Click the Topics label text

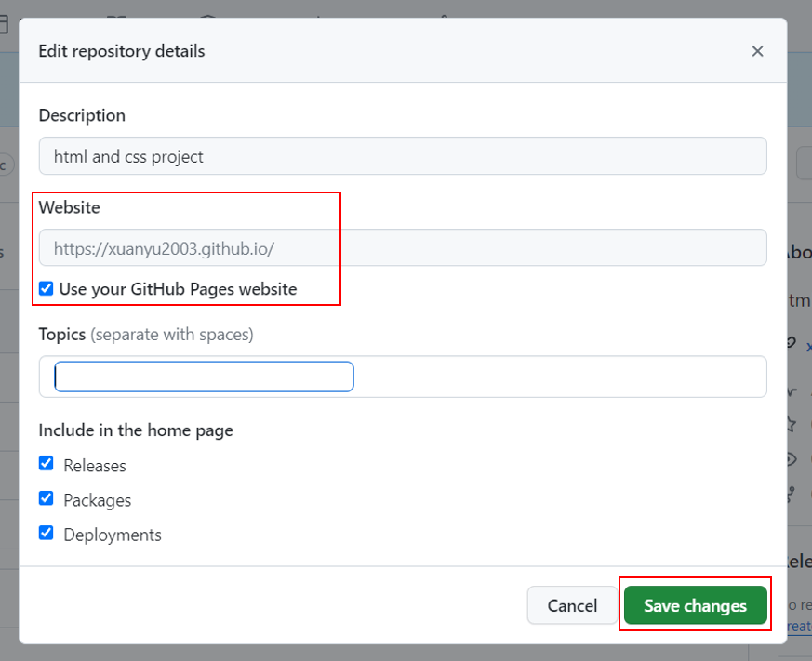click(x=62, y=334)
